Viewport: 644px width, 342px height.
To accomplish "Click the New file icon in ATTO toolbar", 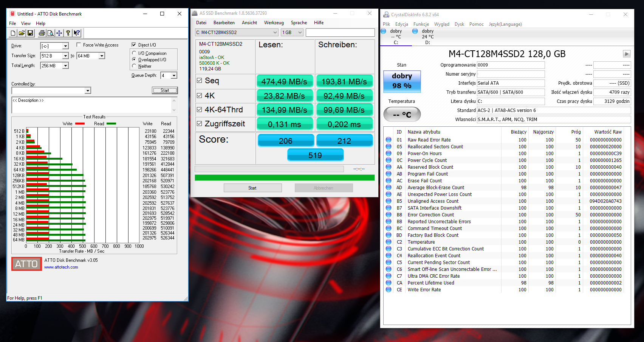I will (x=13, y=33).
